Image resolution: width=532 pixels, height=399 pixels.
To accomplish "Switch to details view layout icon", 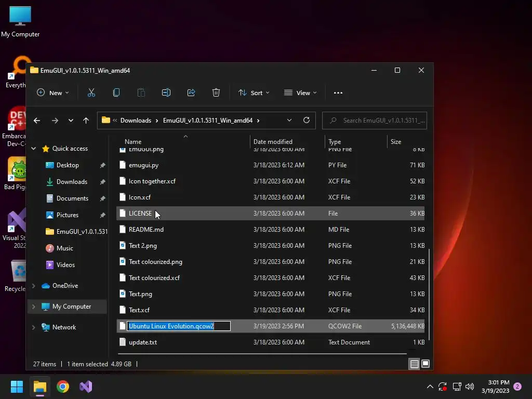I will click(x=414, y=364).
